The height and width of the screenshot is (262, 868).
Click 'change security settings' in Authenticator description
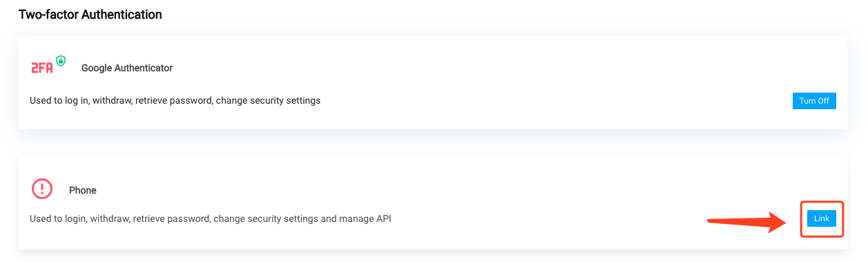click(x=268, y=101)
